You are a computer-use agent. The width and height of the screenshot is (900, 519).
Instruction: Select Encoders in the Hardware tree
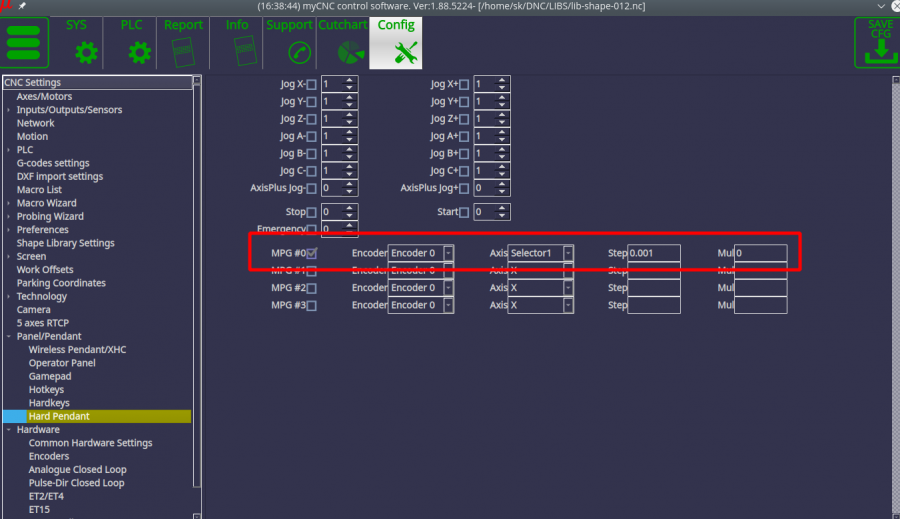tap(49, 456)
